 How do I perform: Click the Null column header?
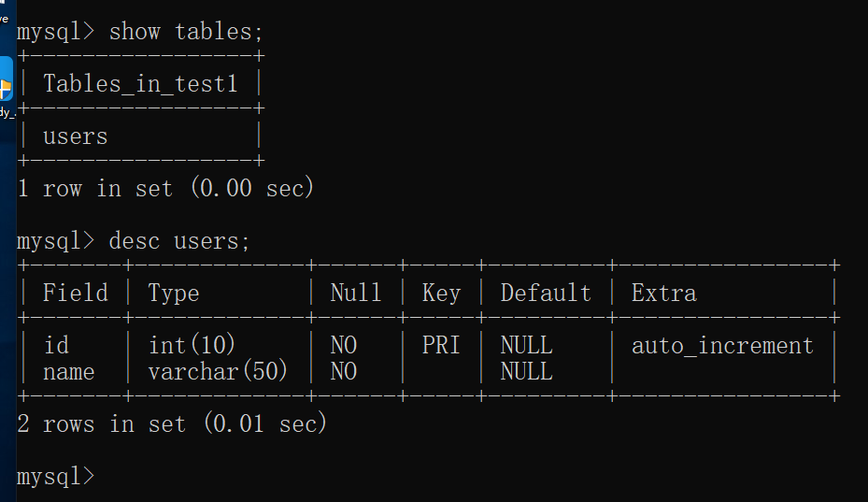[355, 293]
